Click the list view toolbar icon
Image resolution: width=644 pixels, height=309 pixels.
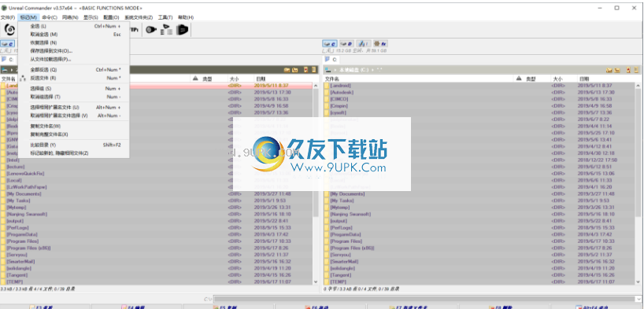pos(167,30)
